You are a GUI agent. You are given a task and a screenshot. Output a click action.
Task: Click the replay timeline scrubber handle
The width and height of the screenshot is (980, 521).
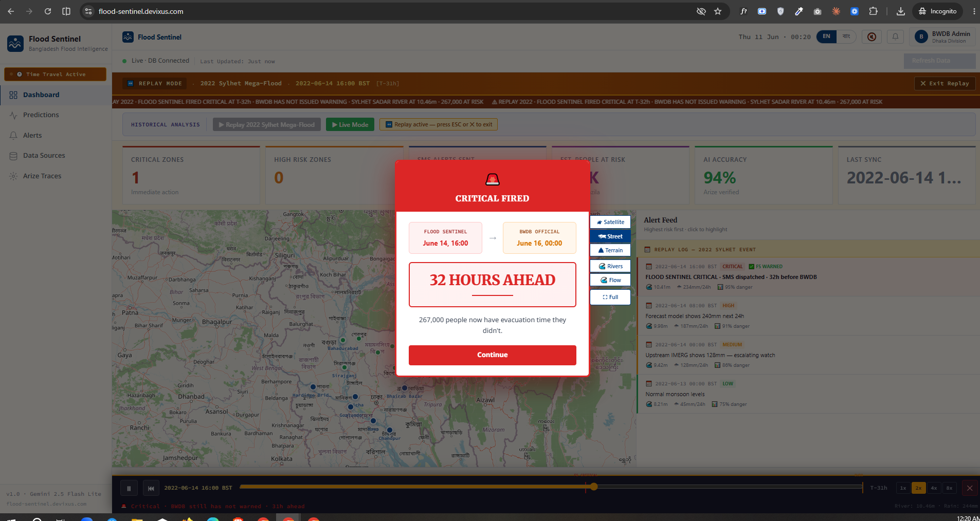tap(594, 487)
